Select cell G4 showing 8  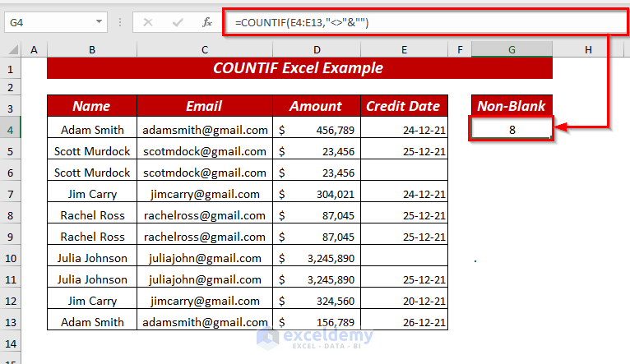coord(512,130)
